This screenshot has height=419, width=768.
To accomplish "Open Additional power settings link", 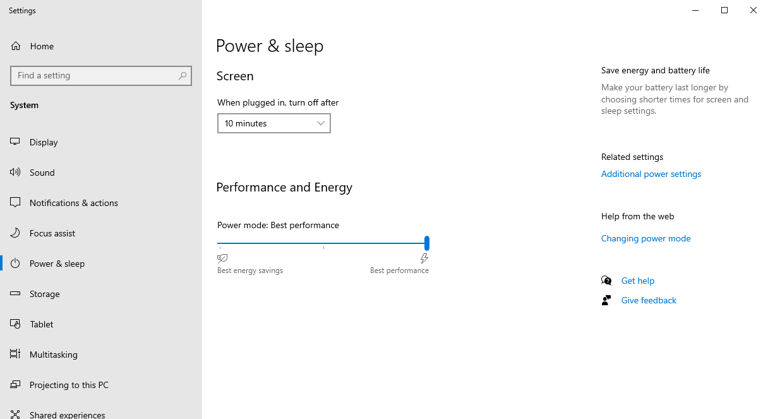I will (x=651, y=174).
